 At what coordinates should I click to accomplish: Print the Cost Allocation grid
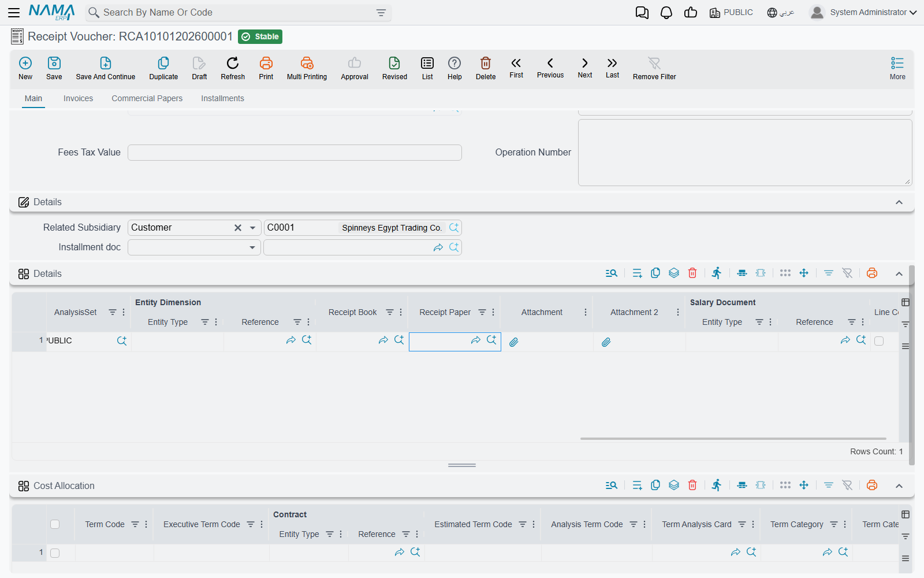(872, 486)
